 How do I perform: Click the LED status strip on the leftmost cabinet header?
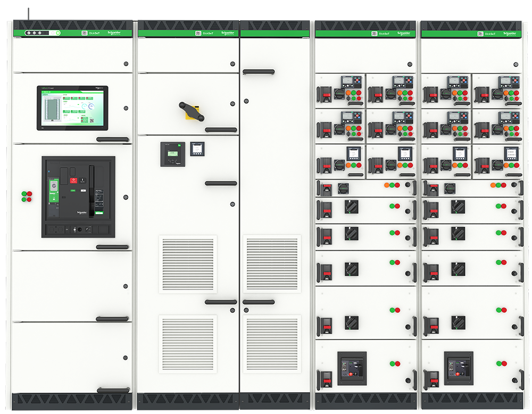tap(43, 33)
